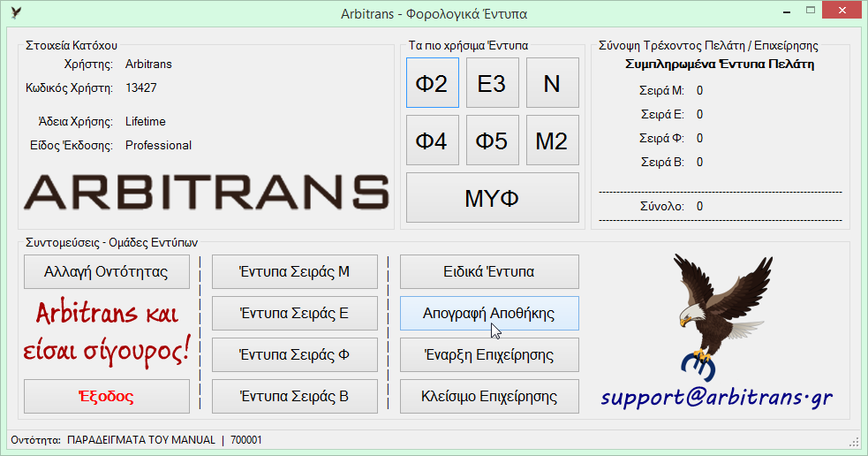Click Κλείσιμο Επιχείρησης button
868x456 pixels.
pyautogui.click(x=489, y=396)
